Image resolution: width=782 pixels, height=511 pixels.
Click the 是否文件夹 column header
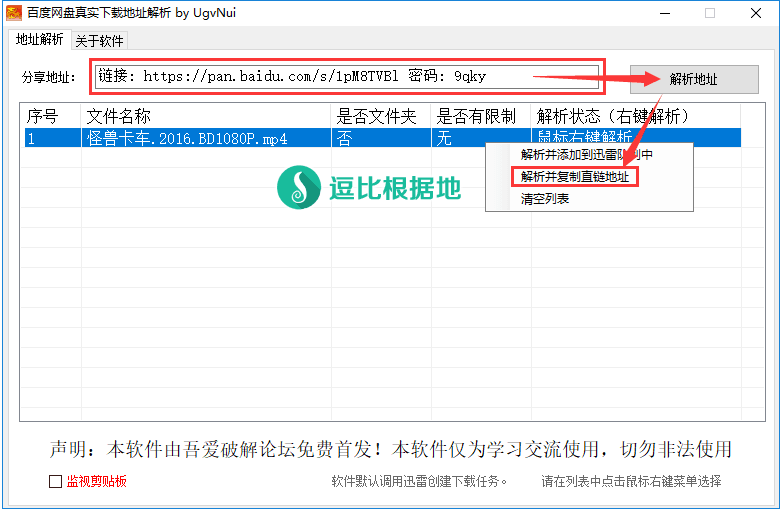click(x=380, y=116)
